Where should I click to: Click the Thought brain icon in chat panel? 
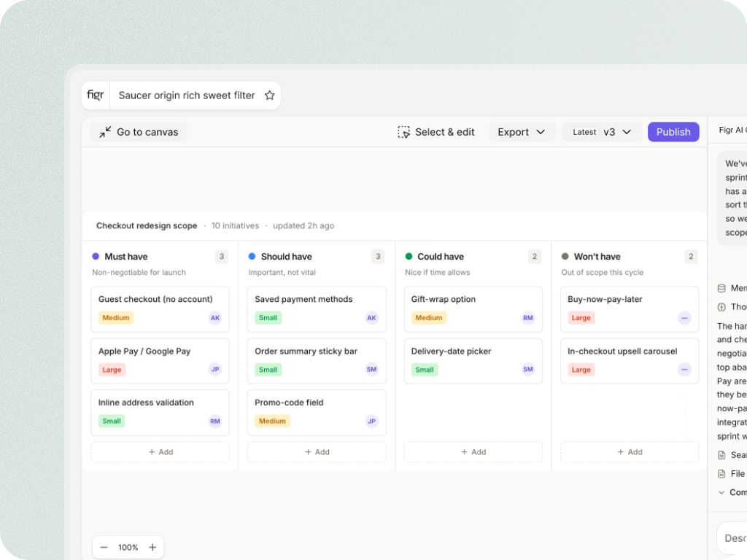(721, 307)
